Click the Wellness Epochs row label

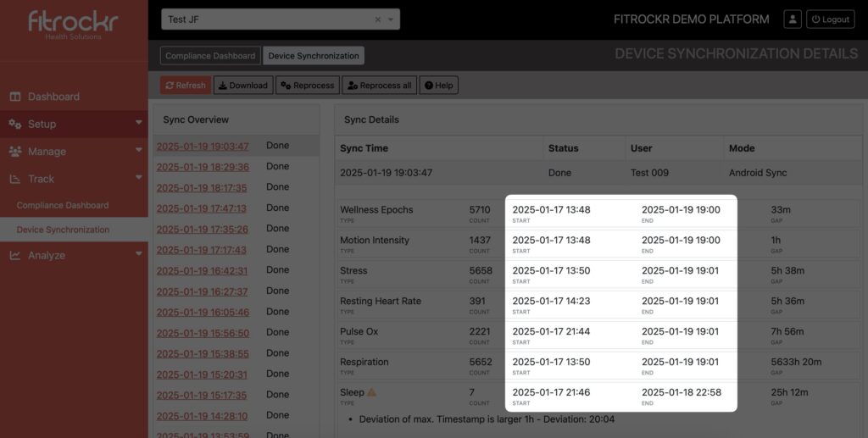[x=376, y=209]
